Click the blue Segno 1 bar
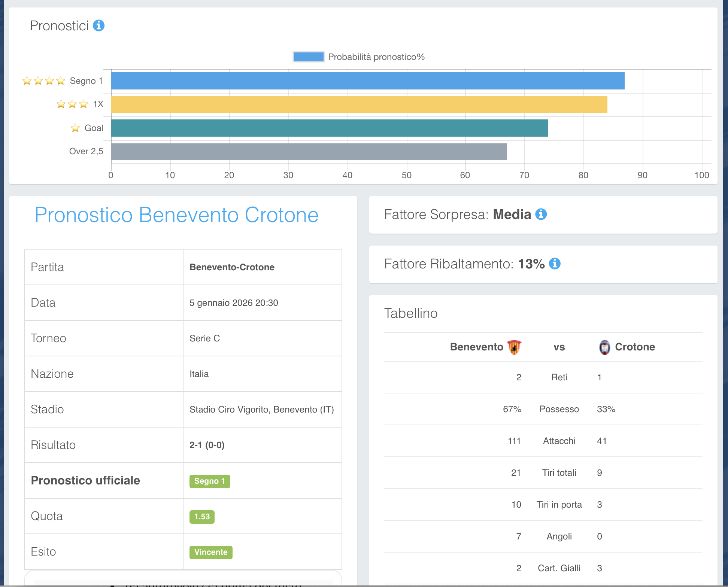This screenshot has height=587, width=728. coord(367,81)
